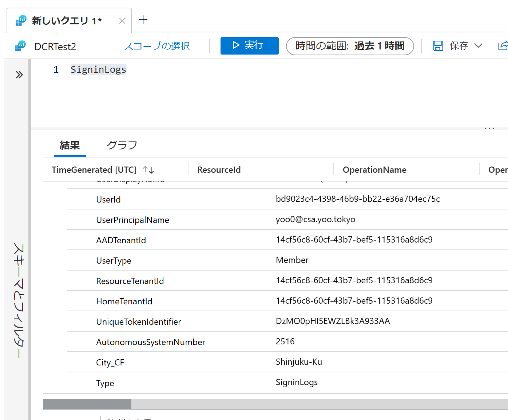Expand the UserId row details
The width and height of the screenshot is (508, 420).
(x=108, y=199)
